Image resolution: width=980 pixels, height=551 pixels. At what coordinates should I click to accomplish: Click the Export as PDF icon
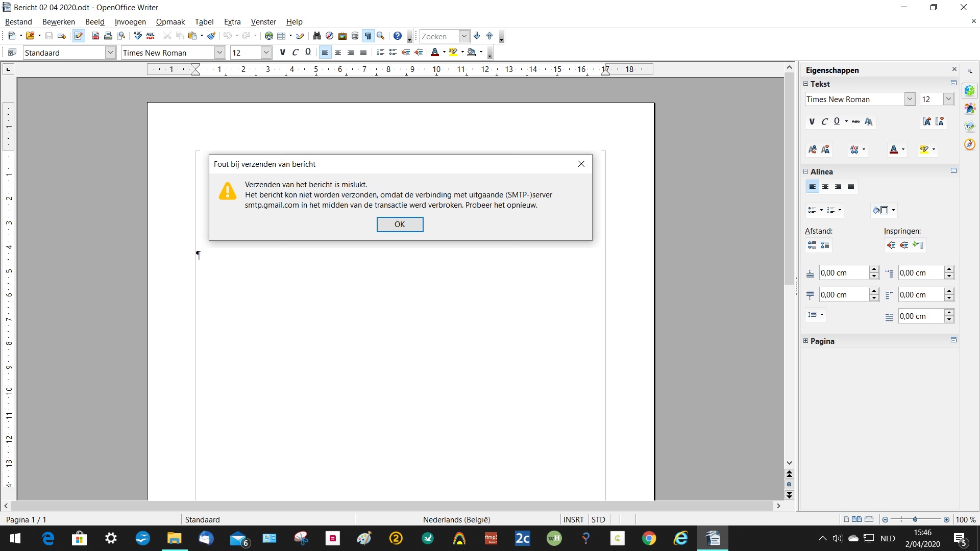[95, 36]
